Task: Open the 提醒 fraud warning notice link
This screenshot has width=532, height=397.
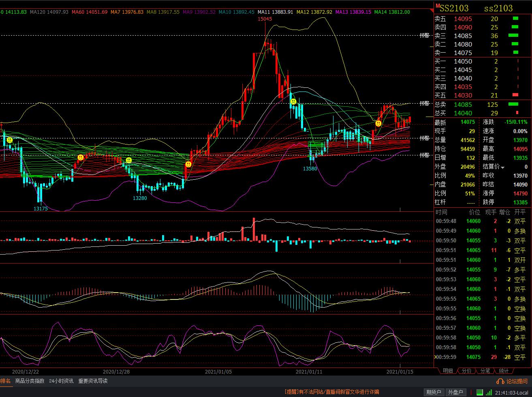Action: coord(332,392)
